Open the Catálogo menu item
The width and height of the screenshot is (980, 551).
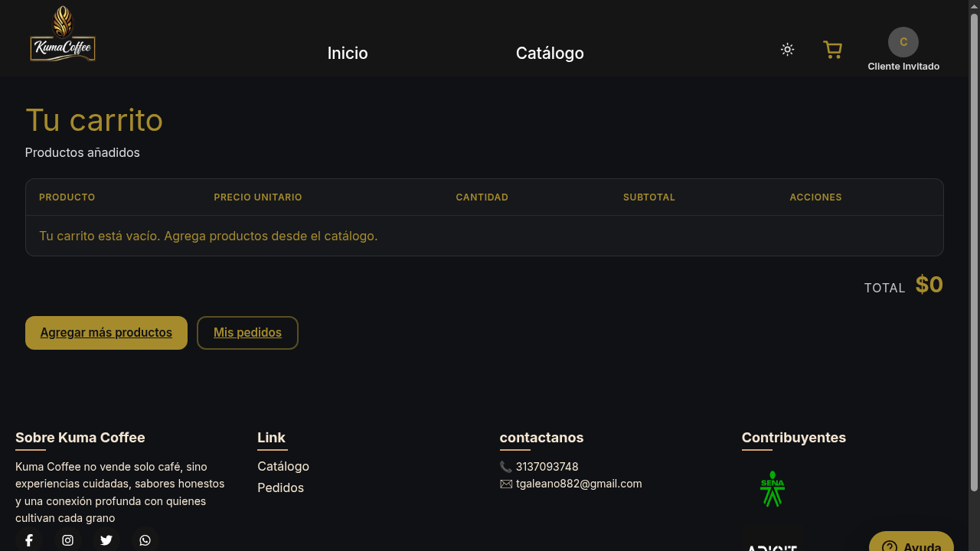click(x=550, y=53)
